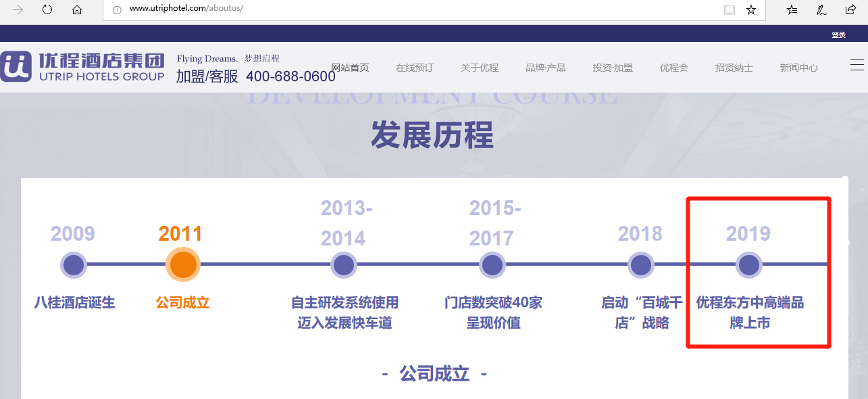Open the 网站首页 nav item
This screenshot has height=399, width=868.
coord(350,68)
